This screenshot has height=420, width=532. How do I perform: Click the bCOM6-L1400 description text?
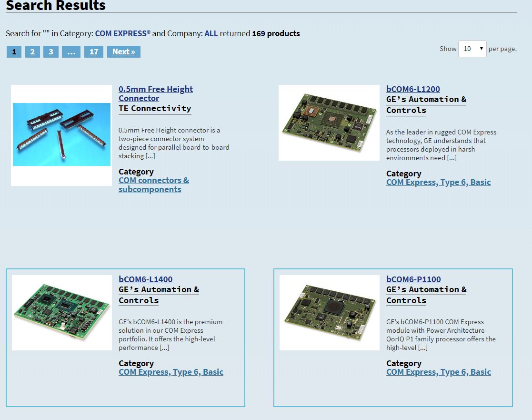point(171,335)
